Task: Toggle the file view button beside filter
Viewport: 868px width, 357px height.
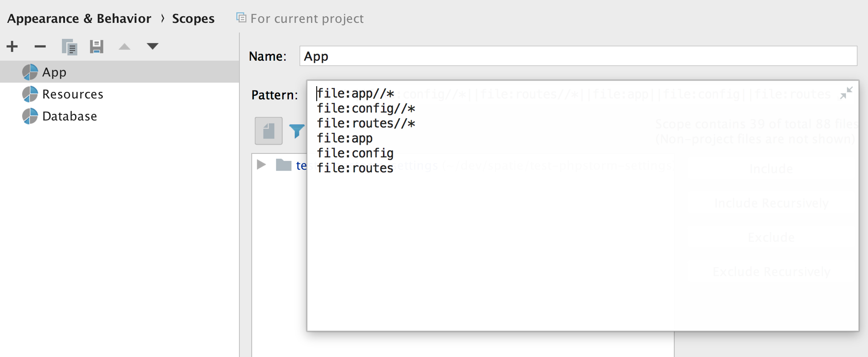Action: (268, 131)
